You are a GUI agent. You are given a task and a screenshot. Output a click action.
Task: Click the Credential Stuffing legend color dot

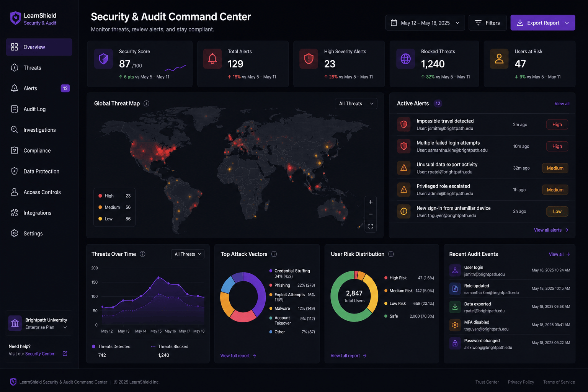[x=271, y=271]
